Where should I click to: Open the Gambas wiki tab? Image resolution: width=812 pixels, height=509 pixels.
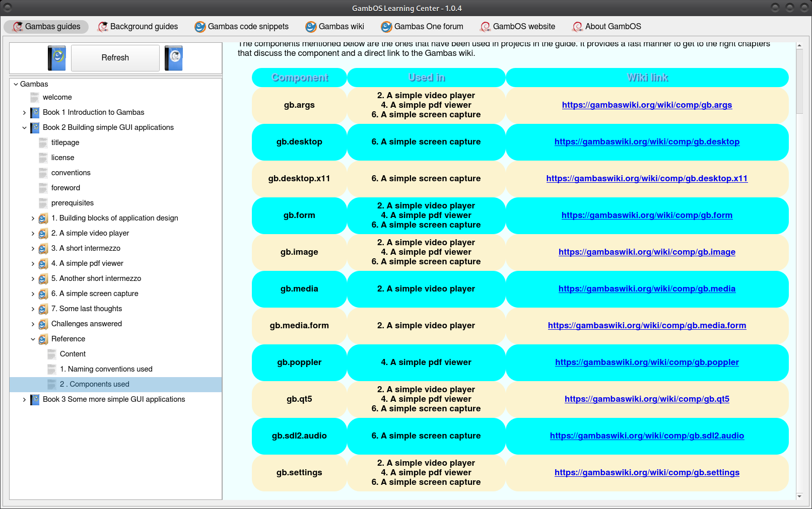pos(335,27)
